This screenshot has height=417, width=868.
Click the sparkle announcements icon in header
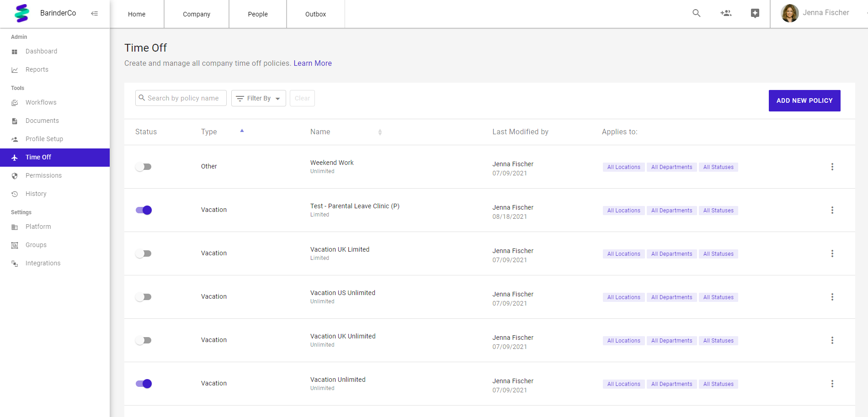coord(755,13)
